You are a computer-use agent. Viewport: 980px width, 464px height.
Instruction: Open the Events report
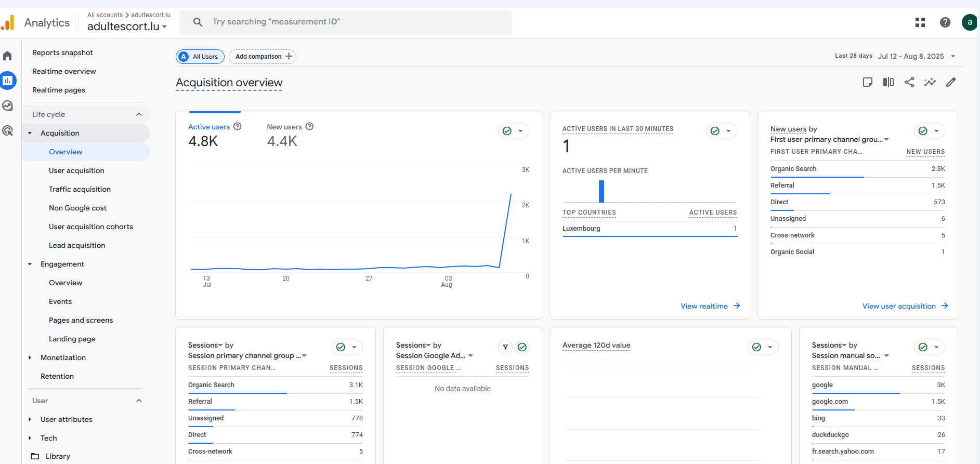(x=60, y=301)
